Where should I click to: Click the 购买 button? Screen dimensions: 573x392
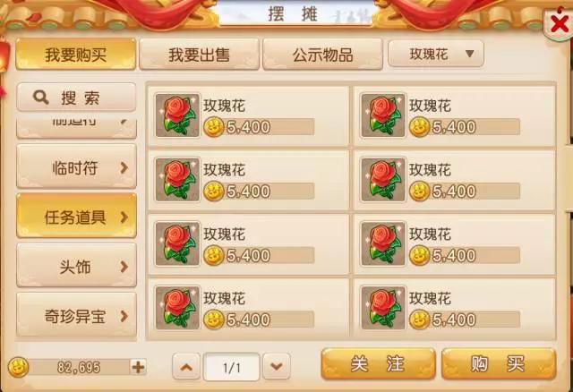[x=499, y=364]
